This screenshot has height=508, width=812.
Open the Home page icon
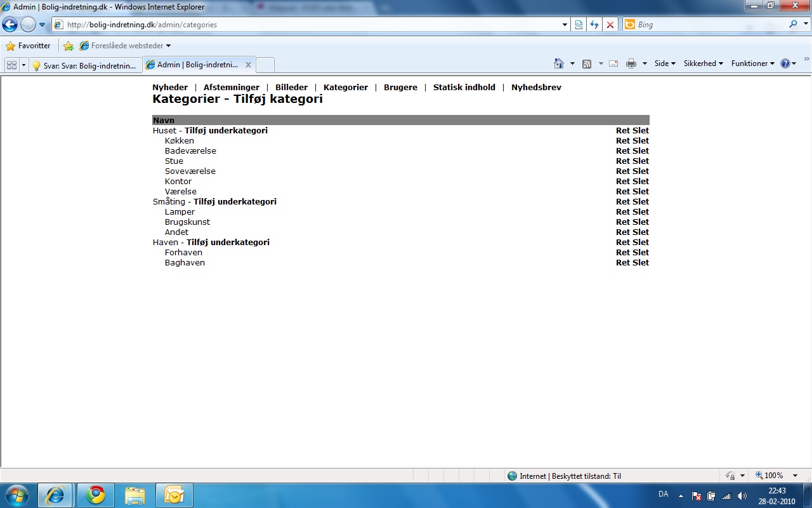[558, 63]
